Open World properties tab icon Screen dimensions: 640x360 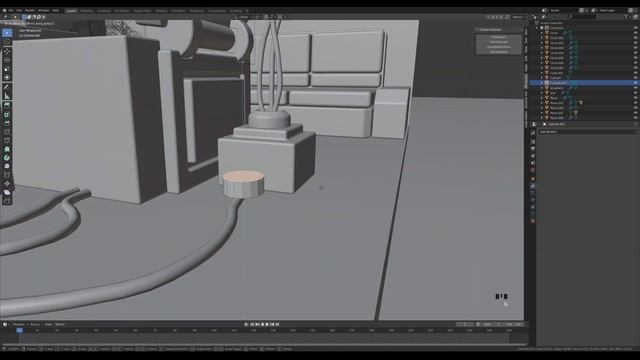[x=533, y=171]
